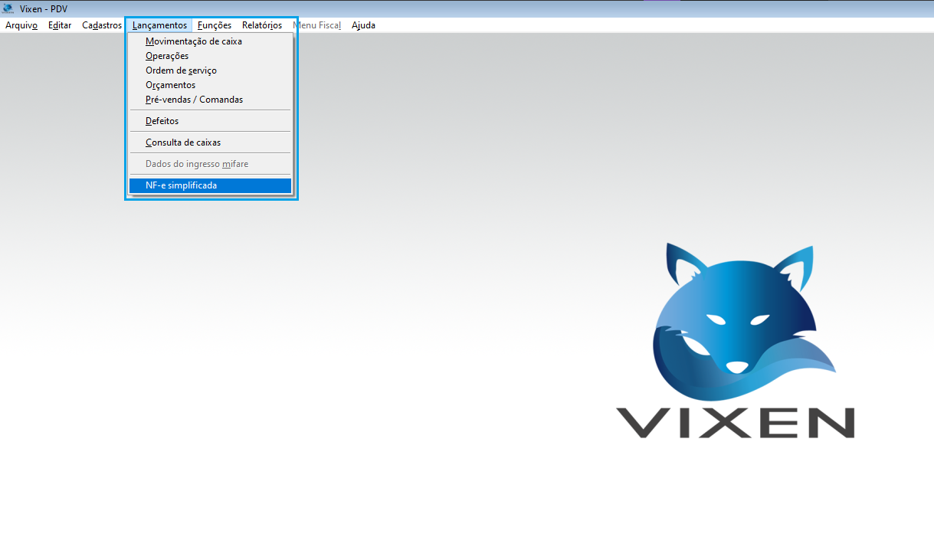The height and width of the screenshot is (560, 934).
Task: Open the Ajuda menu
Action: 363,25
